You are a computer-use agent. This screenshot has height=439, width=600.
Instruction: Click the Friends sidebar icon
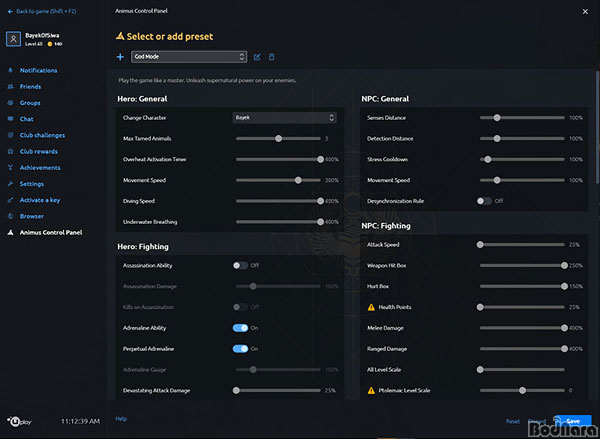tap(11, 86)
